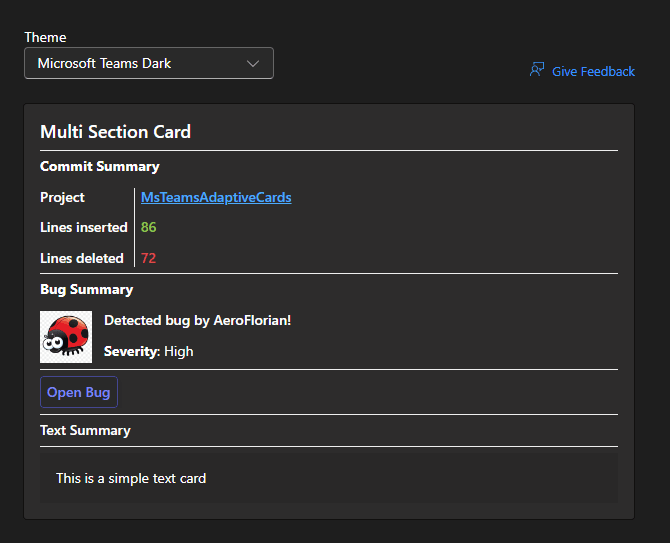670x543 pixels.
Task: Open the Theme dropdown showing Microsoft Teams Dark
Action: [149, 63]
